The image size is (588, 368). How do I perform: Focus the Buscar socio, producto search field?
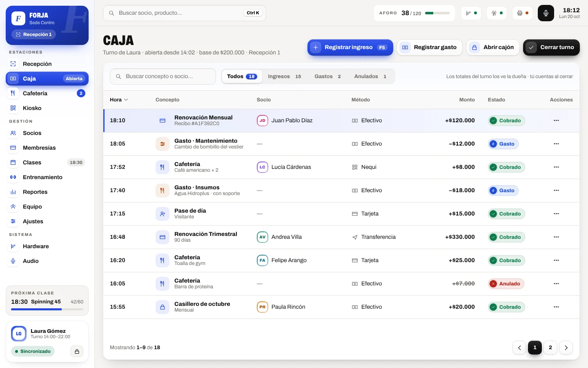pyautogui.click(x=185, y=13)
